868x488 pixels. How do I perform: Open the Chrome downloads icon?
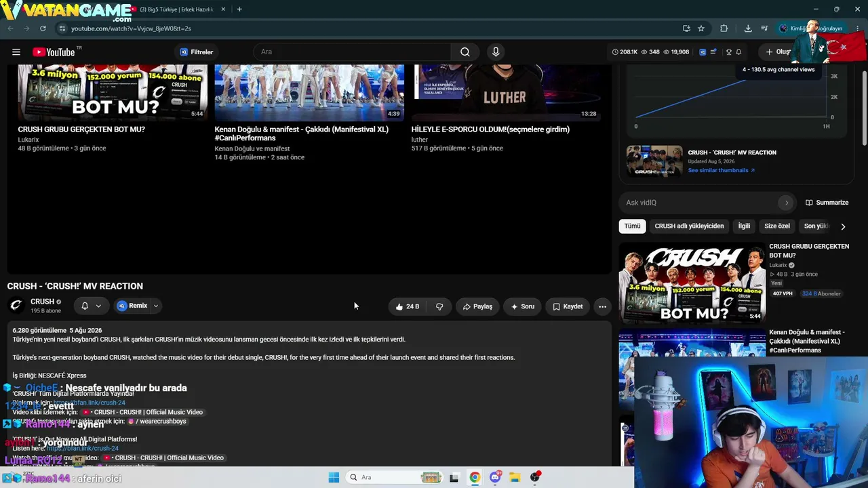click(748, 28)
